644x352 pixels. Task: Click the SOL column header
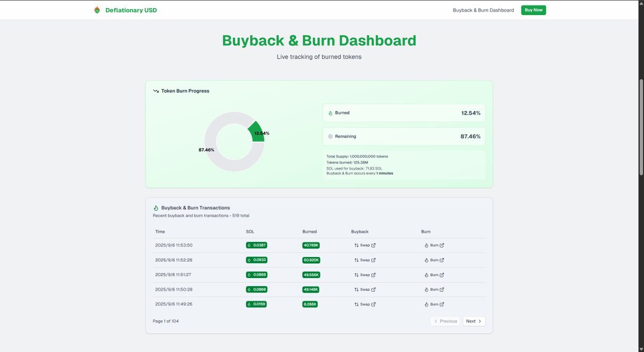click(x=250, y=232)
